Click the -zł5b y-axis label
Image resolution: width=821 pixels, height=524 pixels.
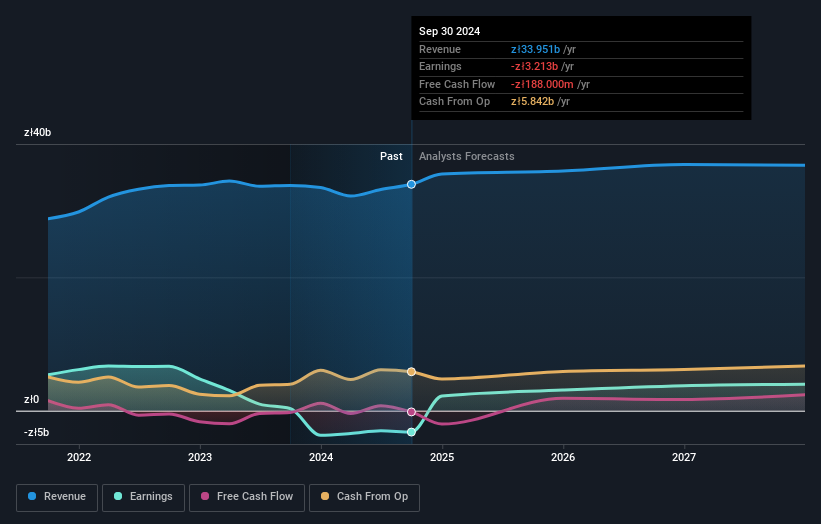click(x=36, y=432)
